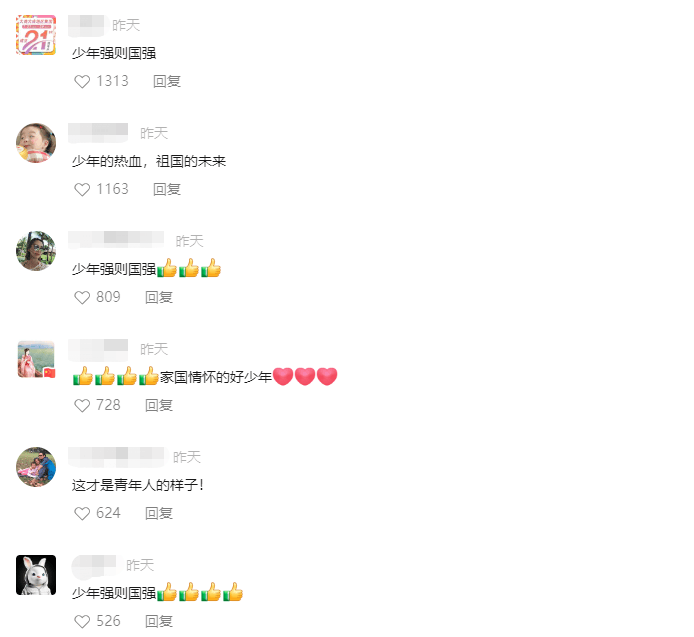This screenshot has height=637, width=694.
Task: Click 回复 under 家国情怀的好少年 comment
Action: (x=159, y=405)
